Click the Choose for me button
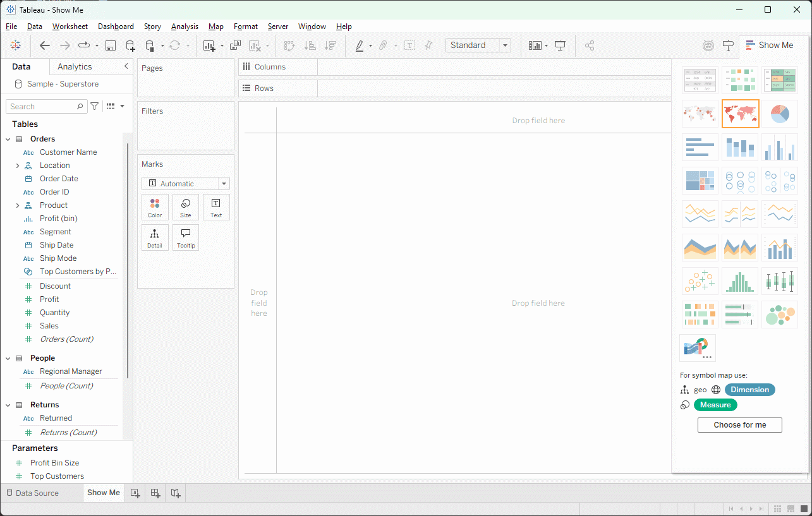 [739, 425]
